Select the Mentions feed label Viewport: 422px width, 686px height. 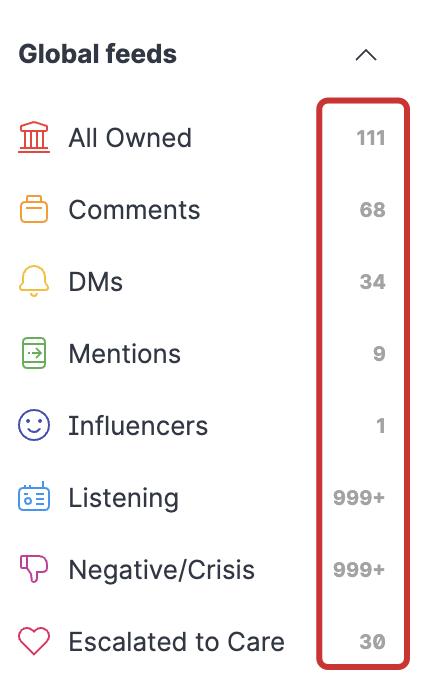pyautogui.click(x=125, y=354)
